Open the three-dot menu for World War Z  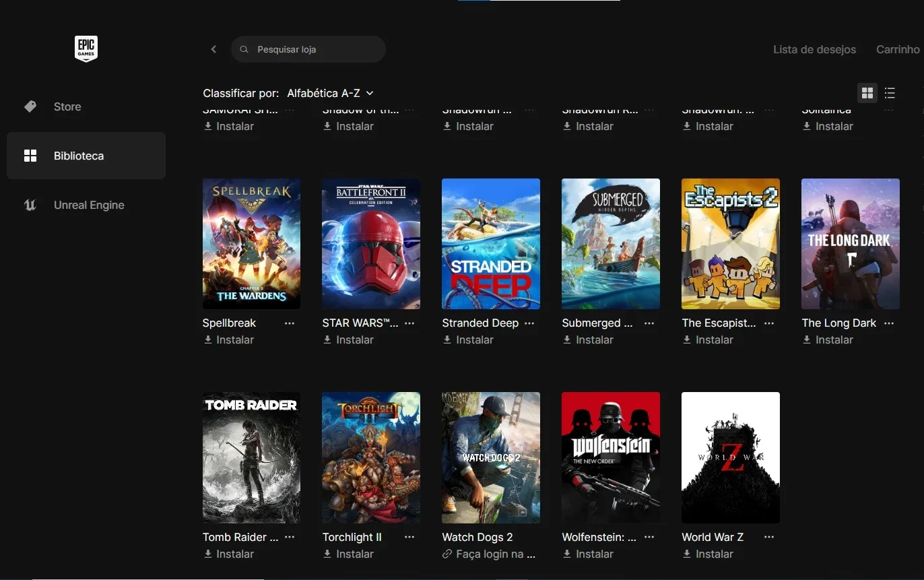(x=769, y=537)
